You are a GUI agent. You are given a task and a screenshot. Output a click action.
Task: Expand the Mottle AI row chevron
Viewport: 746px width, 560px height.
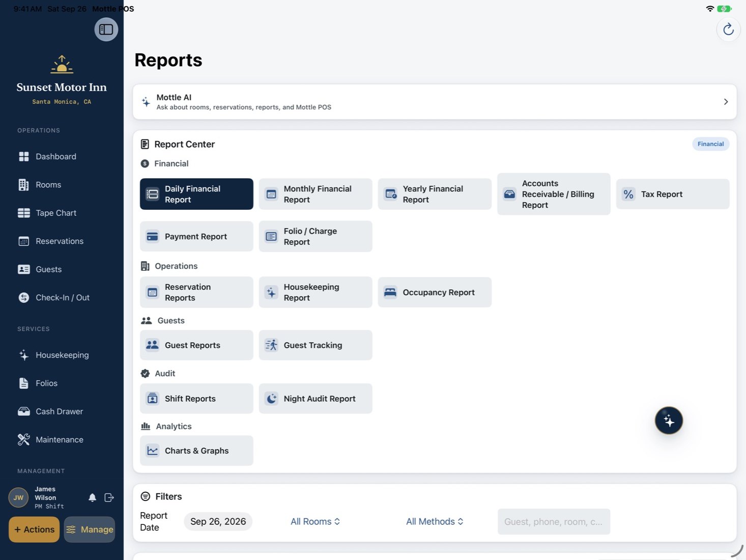pyautogui.click(x=726, y=102)
